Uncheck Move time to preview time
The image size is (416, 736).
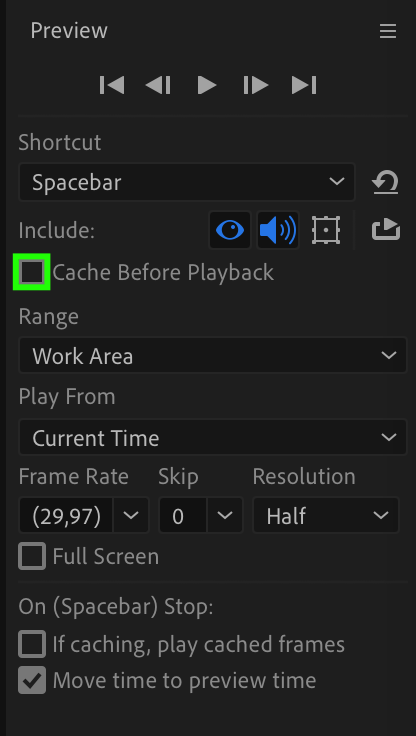click(32, 680)
